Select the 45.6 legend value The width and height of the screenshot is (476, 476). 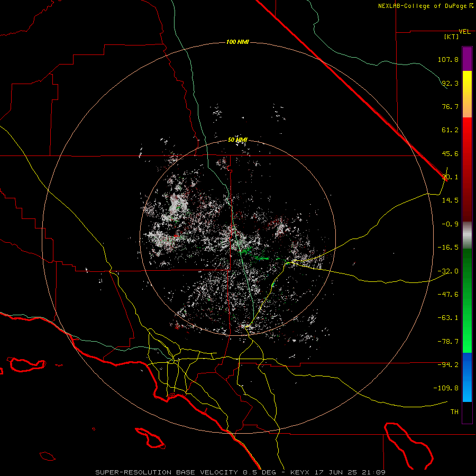(450, 153)
